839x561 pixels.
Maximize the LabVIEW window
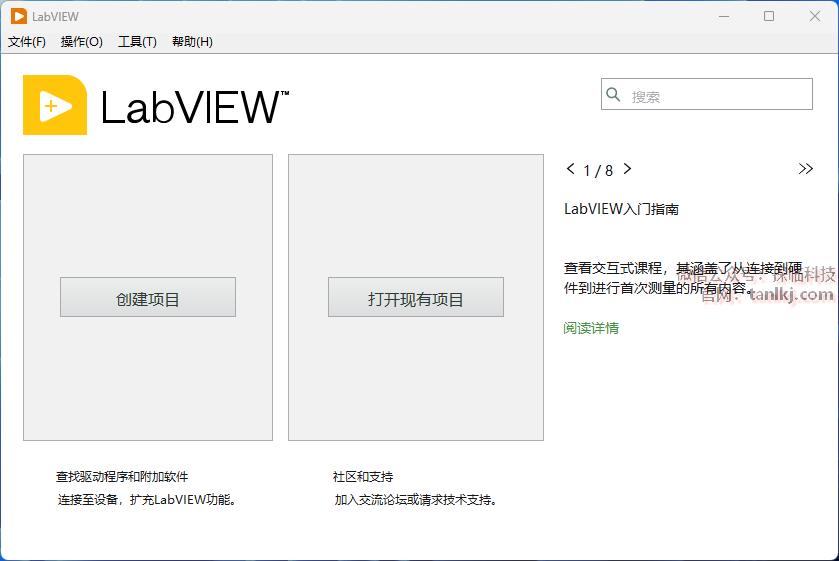tap(769, 17)
